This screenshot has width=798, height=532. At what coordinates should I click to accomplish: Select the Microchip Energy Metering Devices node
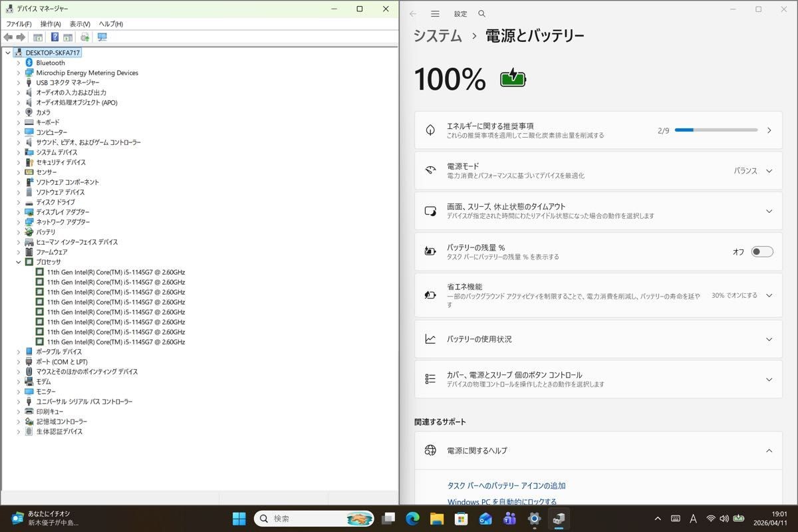coord(87,72)
